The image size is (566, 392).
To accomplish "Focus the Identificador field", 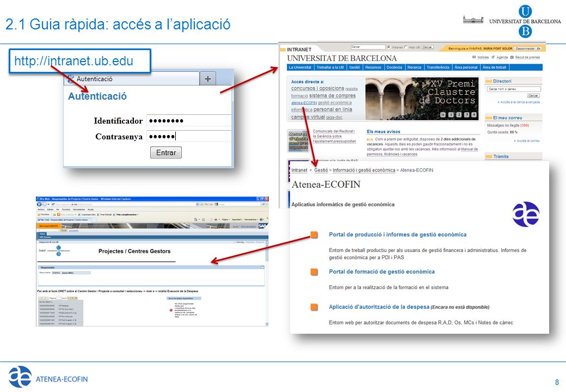I will click(x=189, y=120).
